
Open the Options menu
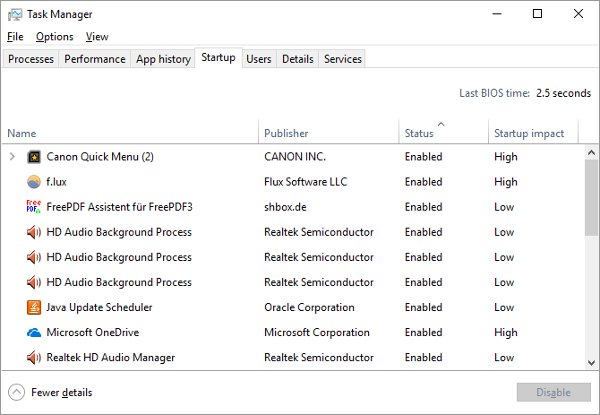tap(54, 37)
